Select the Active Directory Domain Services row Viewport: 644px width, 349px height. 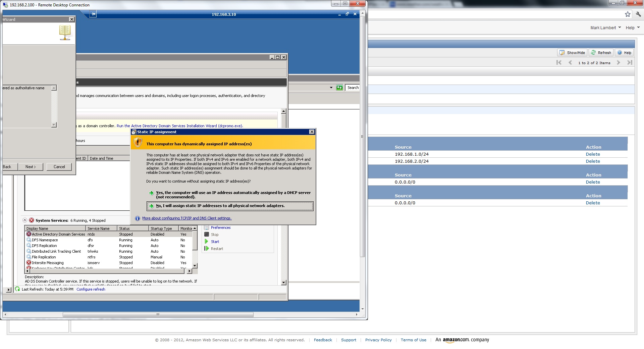[58, 234]
